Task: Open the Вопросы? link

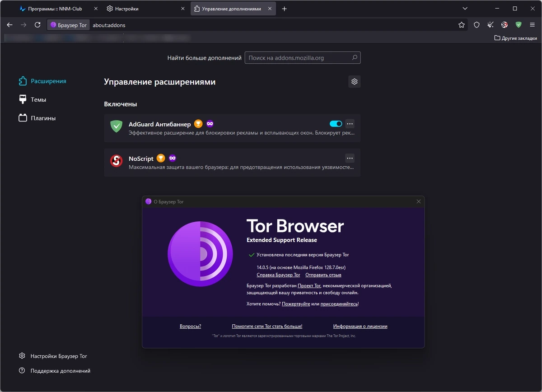Action: [190, 326]
